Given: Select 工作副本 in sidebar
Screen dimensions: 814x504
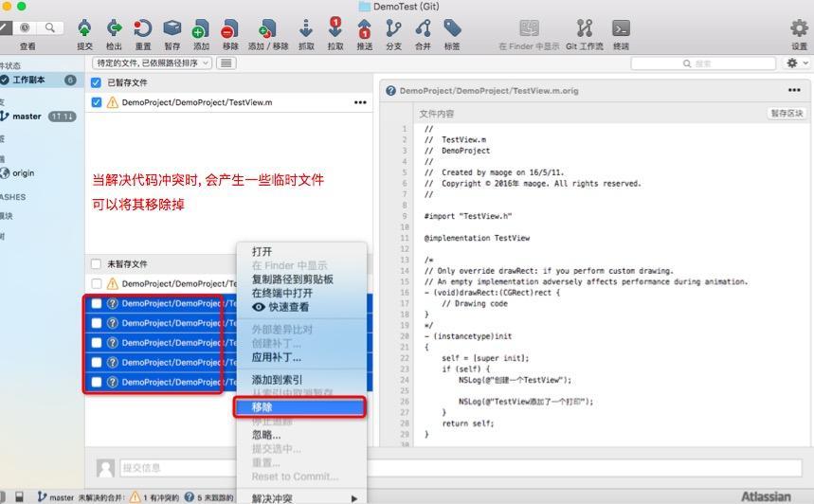Looking at the screenshot, I should coord(42,80).
